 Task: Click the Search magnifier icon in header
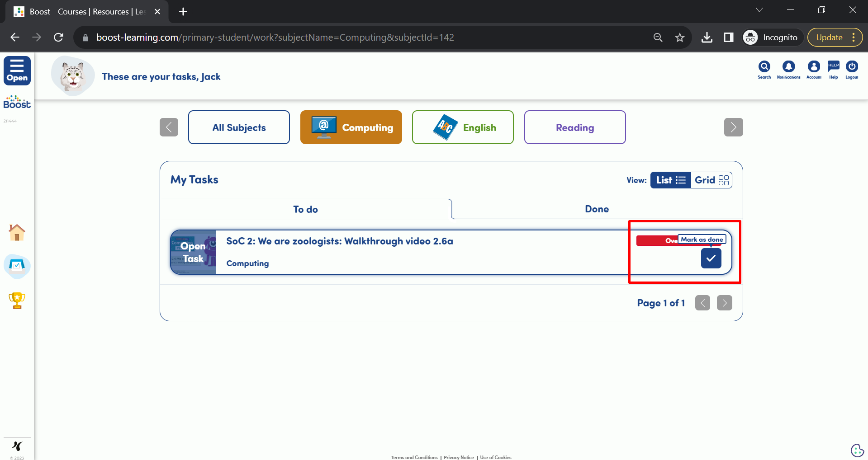tap(764, 67)
